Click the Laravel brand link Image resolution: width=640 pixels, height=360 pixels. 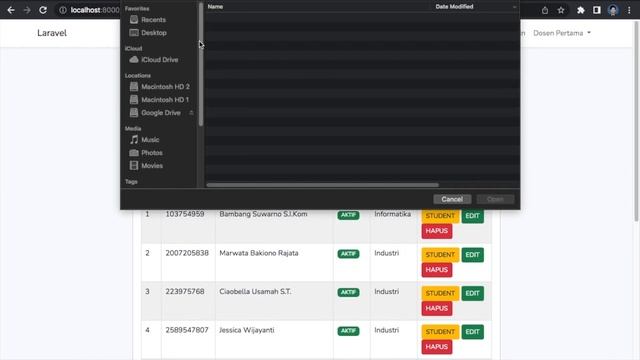(52, 33)
